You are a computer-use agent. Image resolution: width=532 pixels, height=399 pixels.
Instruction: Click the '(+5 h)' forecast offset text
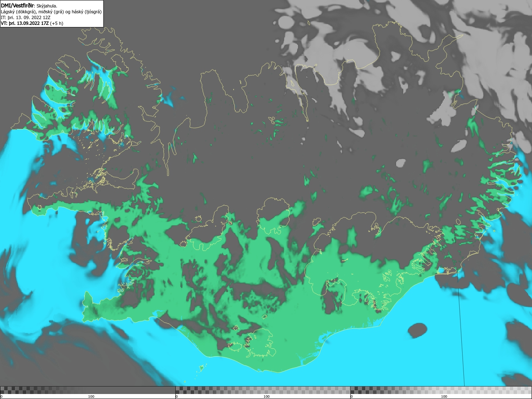tap(57, 23)
